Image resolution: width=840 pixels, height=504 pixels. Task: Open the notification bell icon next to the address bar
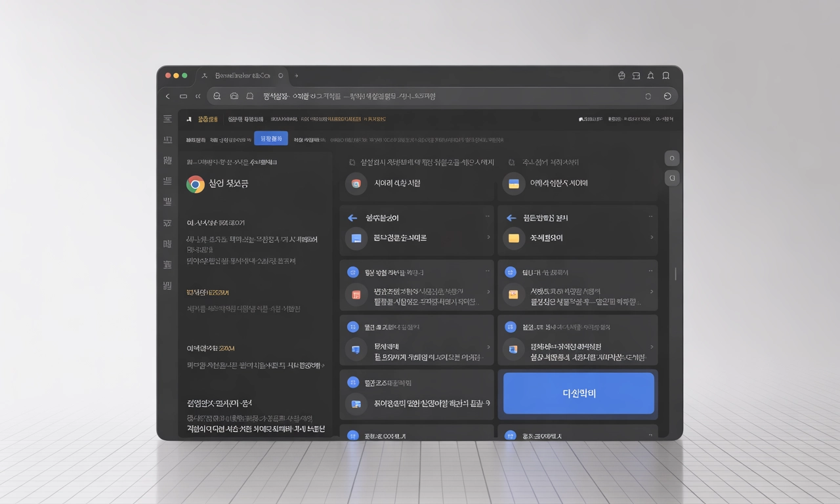click(249, 96)
